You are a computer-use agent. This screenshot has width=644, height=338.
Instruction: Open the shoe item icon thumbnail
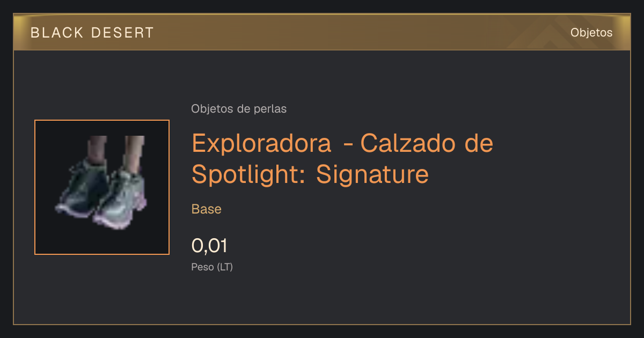tap(102, 187)
